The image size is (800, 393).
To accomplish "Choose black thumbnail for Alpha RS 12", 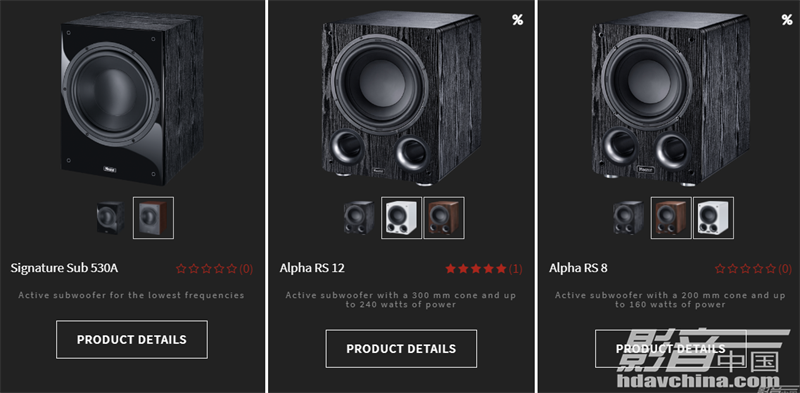I will (359, 218).
